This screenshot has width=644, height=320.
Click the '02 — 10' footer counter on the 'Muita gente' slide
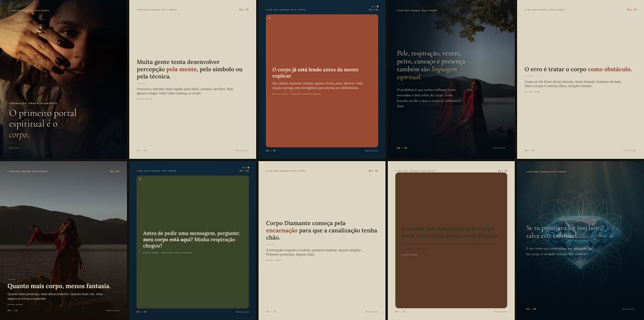142,151
